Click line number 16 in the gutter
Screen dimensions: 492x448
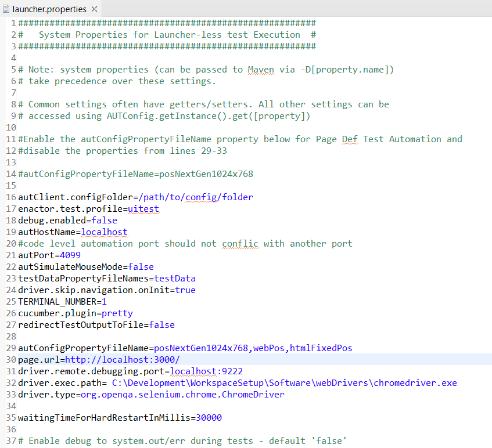pos(11,197)
